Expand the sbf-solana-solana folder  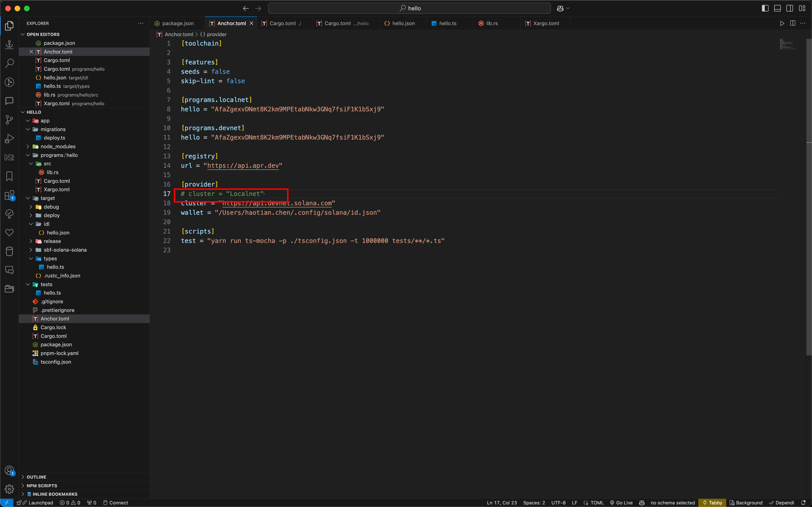(31, 250)
